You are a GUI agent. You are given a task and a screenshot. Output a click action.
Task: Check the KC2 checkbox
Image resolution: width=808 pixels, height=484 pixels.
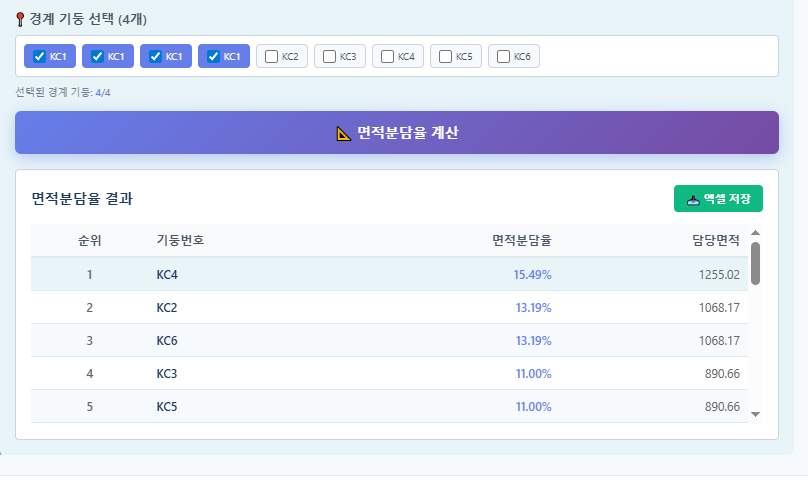coord(271,57)
